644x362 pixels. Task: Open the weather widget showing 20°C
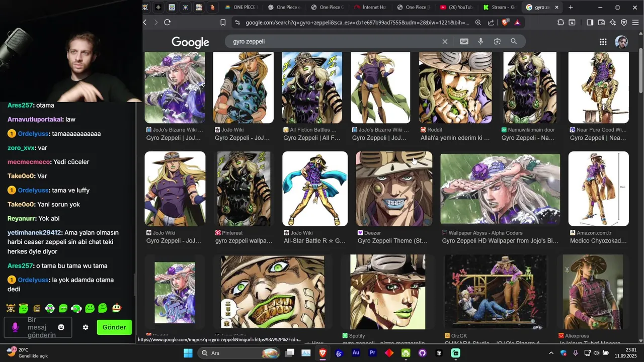point(27,353)
